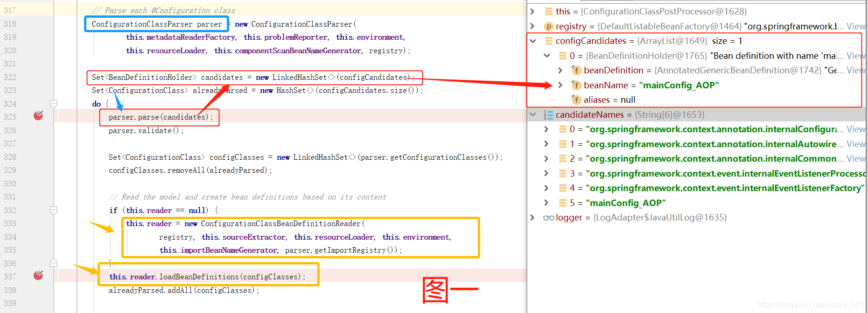Screen dimensions: 868x313
Task: Collapse the configCandidates variable node
Action: 532,41
